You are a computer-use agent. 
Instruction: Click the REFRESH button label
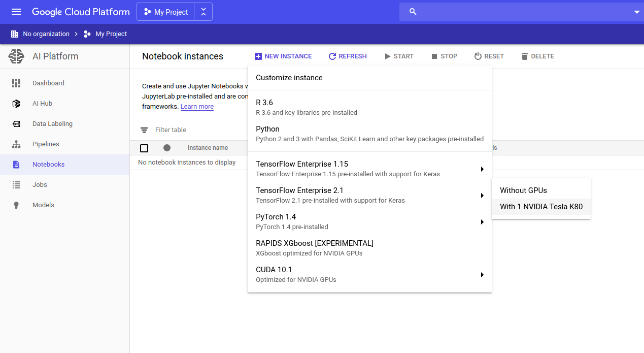point(353,56)
